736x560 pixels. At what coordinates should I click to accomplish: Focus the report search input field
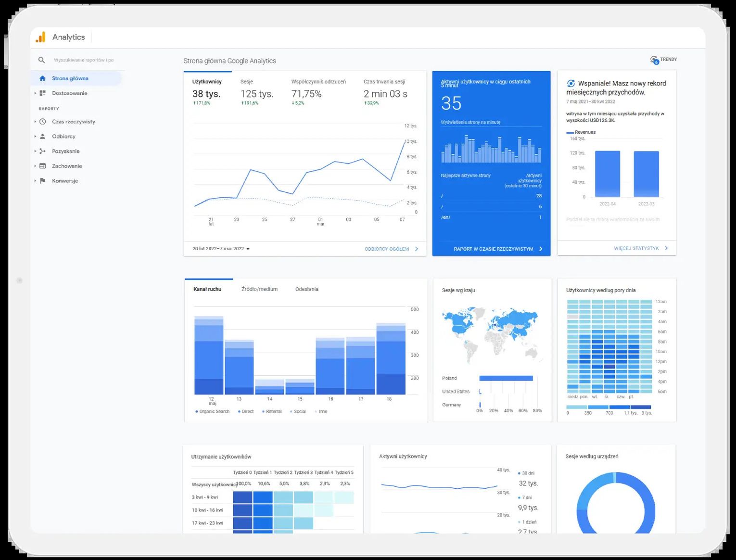(x=84, y=60)
